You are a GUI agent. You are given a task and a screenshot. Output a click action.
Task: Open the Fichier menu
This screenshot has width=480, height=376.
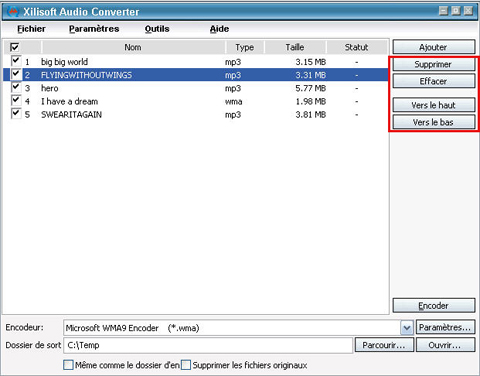31,29
